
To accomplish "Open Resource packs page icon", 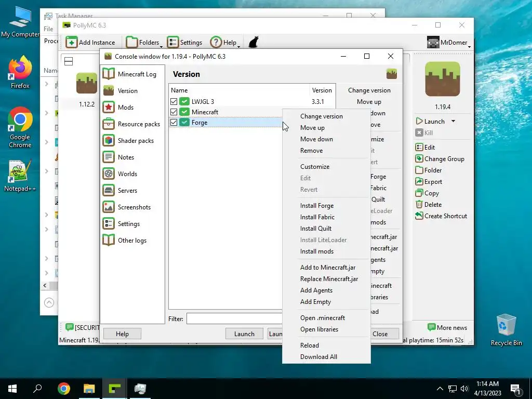I will pyautogui.click(x=109, y=124).
